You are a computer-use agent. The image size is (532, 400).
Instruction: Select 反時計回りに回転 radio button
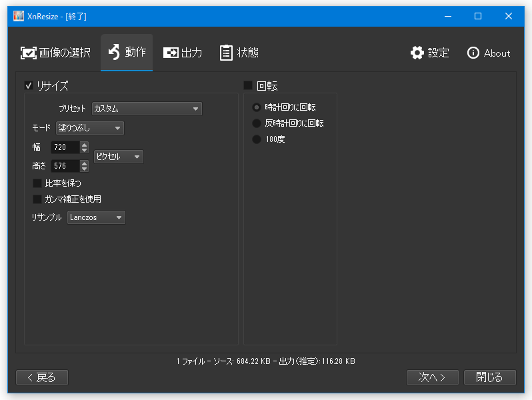coord(257,123)
